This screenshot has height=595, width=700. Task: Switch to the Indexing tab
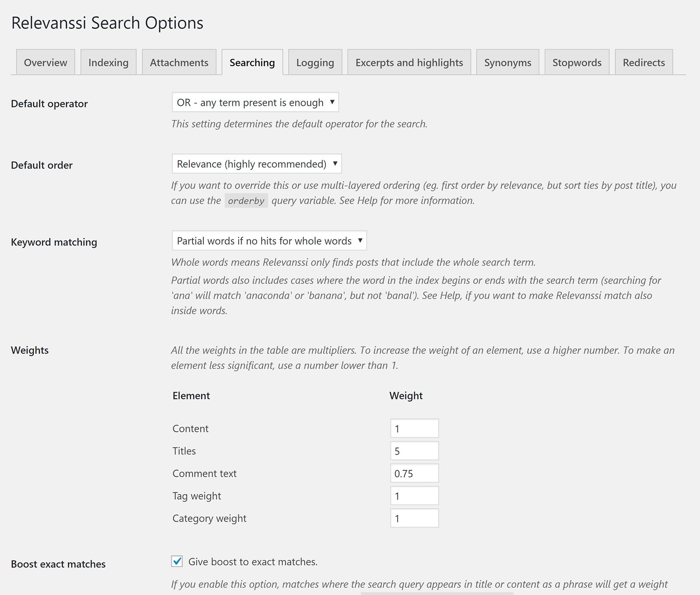[x=108, y=62]
